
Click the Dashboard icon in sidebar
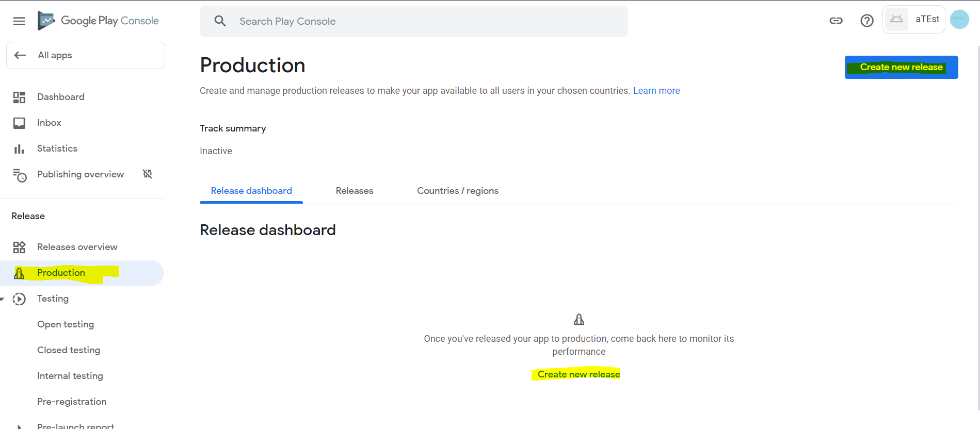[x=19, y=97]
